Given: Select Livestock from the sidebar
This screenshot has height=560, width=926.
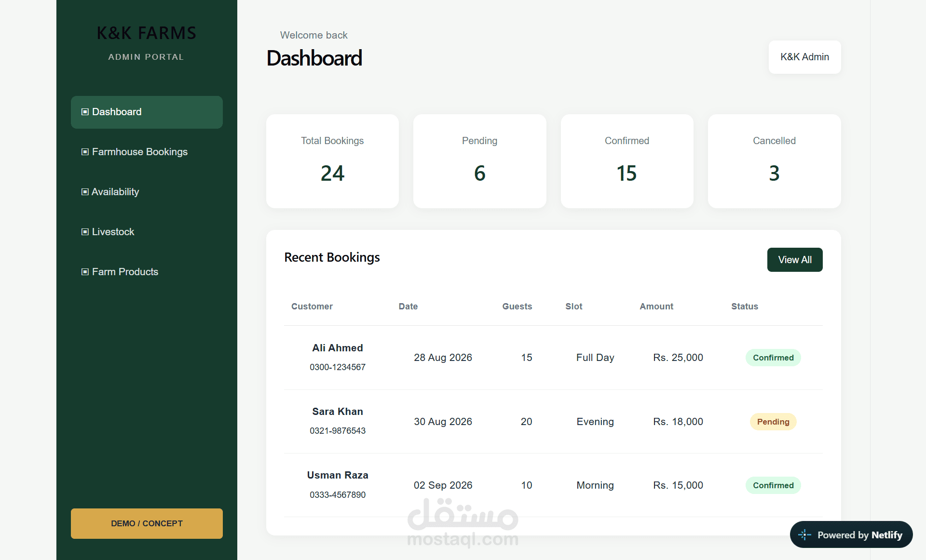Looking at the screenshot, I should pyautogui.click(x=147, y=232).
